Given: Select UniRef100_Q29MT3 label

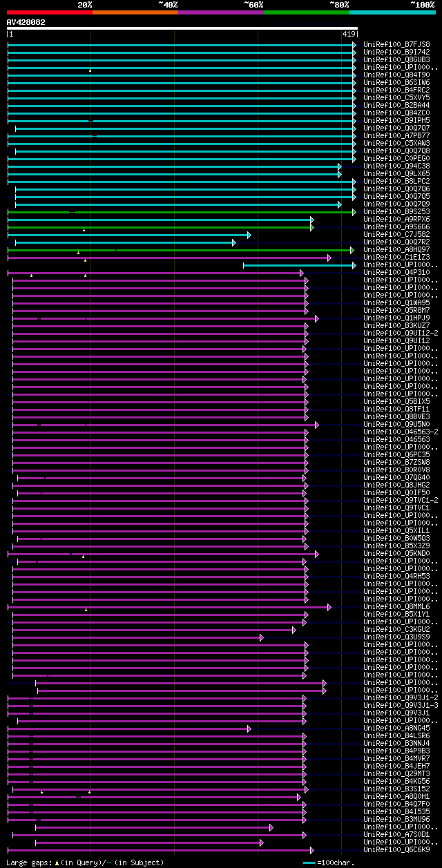Looking at the screenshot, I should point(396,773).
